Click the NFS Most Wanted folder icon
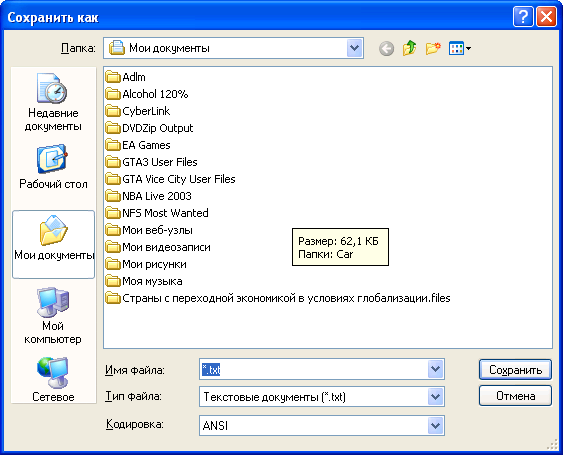 tap(113, 213)
